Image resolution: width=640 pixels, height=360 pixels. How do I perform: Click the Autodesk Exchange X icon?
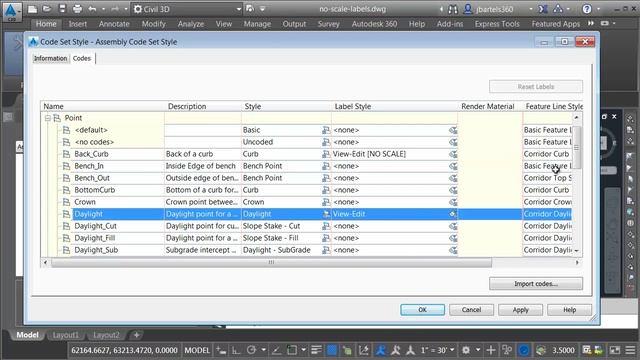click(543, 9)
